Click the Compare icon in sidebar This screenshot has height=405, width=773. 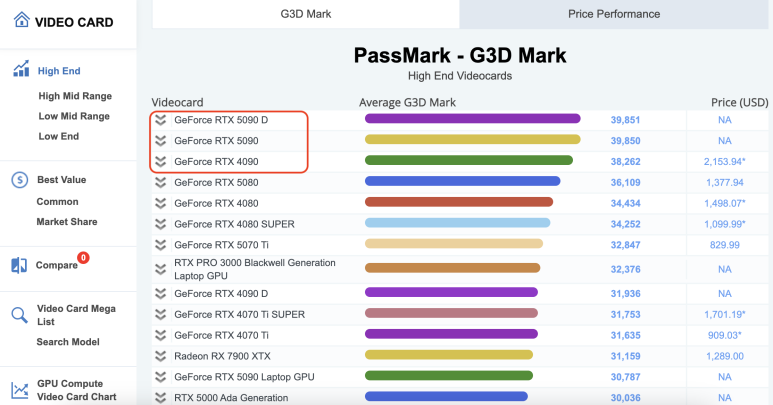pyautogui.click(x=19, y=265)
